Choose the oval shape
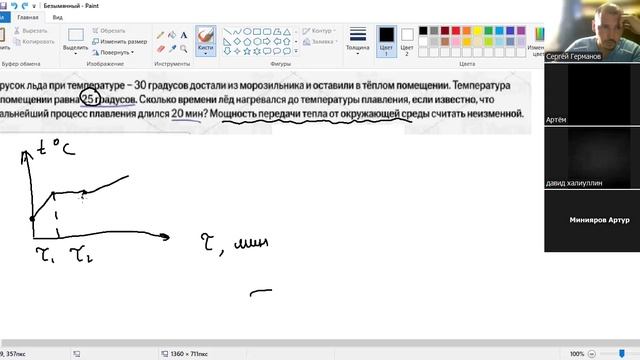The width and height of the screenshot is (640, 360). [247, 31]
